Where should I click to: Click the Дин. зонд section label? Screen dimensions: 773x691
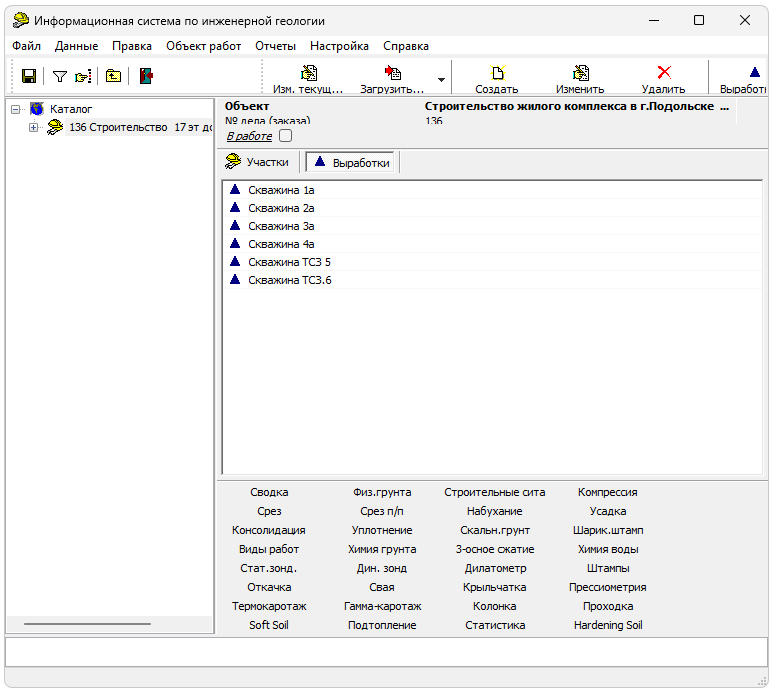382,568
